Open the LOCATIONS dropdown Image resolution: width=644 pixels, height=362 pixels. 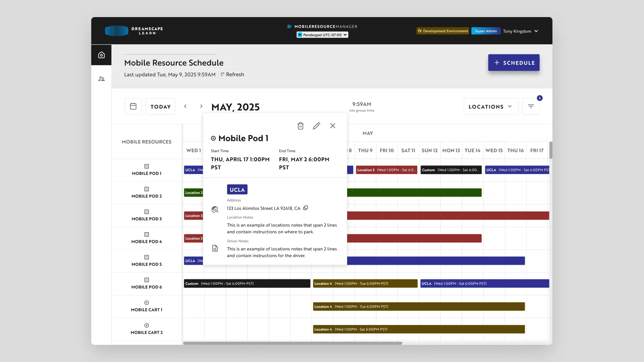[491, 107]
